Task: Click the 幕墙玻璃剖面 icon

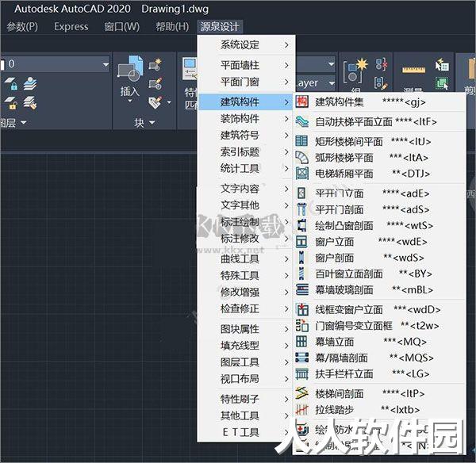Action: (301, 289)
